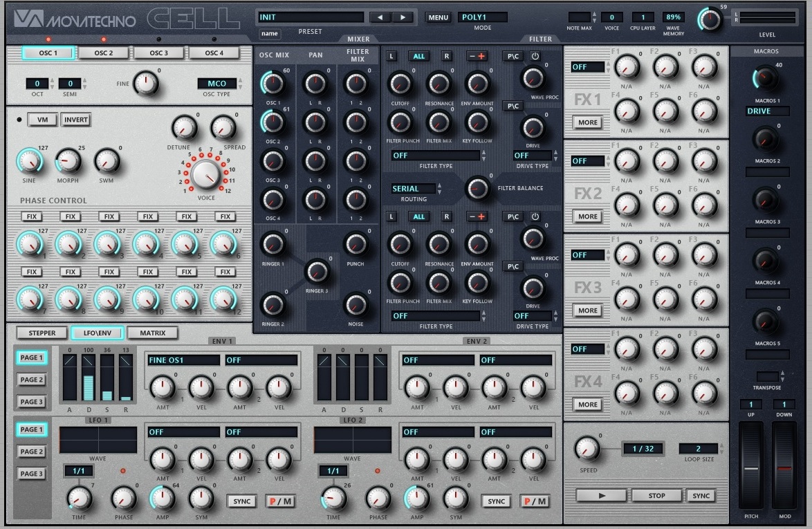Click the RINGER 1 knob
Image resolution: width=812 pixels, height=529 pixels.
coord(273,244)
